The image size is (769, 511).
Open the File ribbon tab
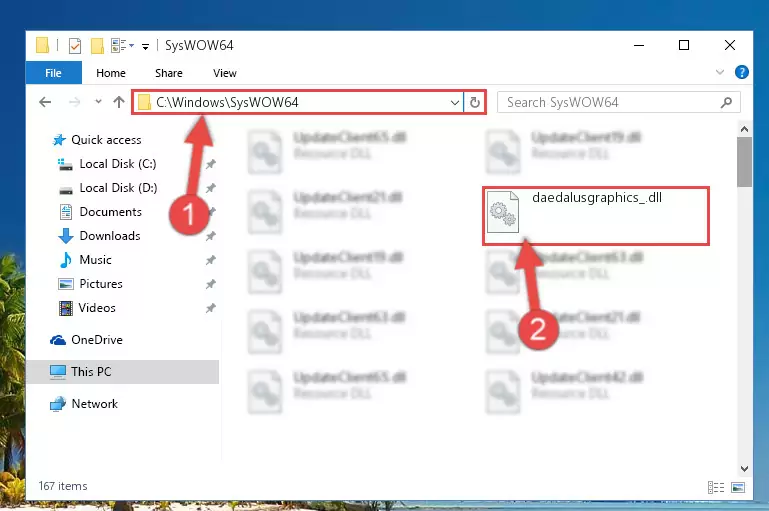(53, 73)
